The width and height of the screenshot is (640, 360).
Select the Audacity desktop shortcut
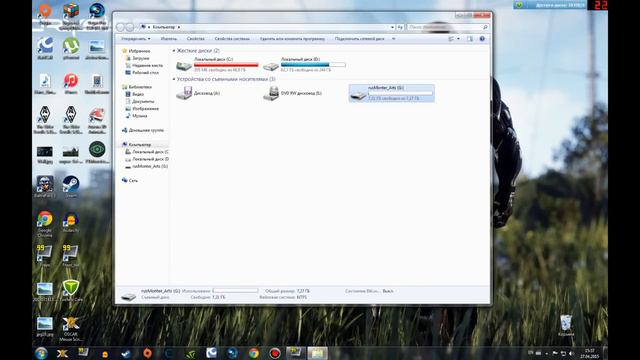pos(71,222)
